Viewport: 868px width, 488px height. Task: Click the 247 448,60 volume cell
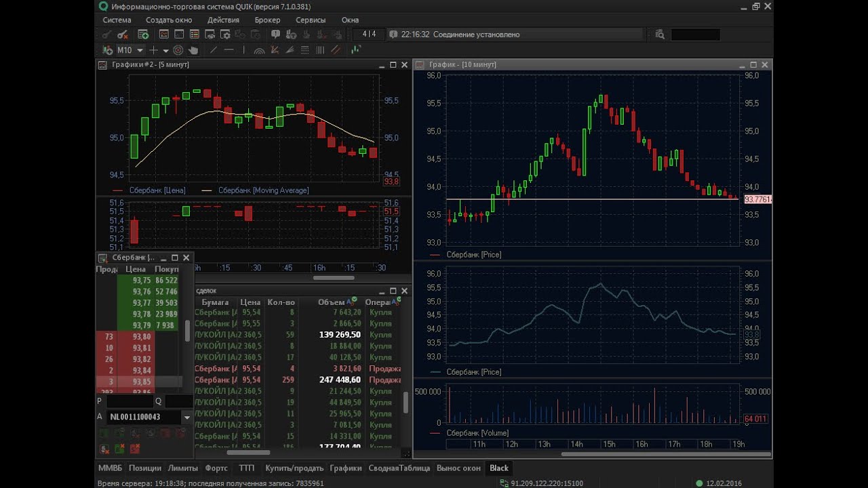[x=340, y=380]
